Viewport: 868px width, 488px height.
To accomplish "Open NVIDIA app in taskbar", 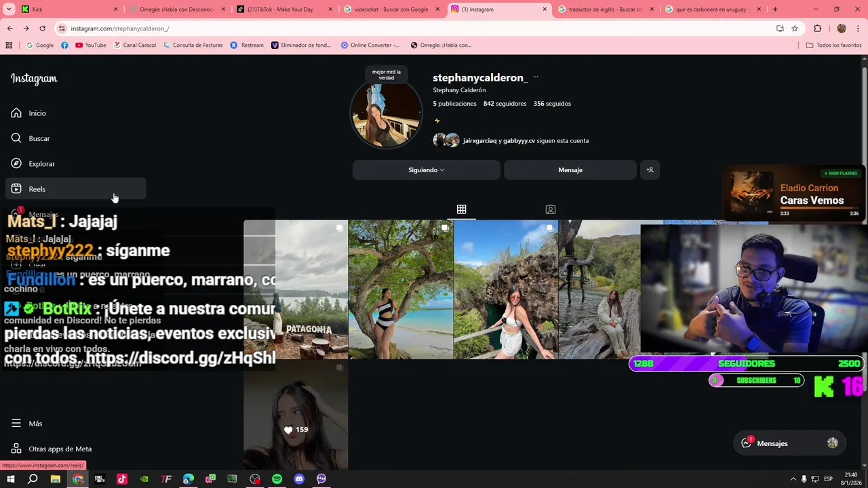I will pos(144,479).
